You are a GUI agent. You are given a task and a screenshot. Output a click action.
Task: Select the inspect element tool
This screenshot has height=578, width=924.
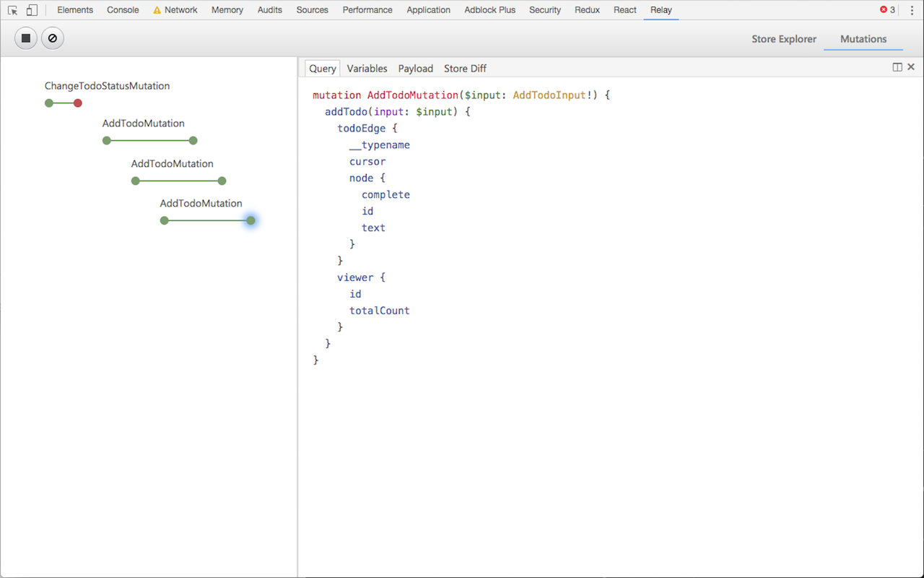coord(12,9)
